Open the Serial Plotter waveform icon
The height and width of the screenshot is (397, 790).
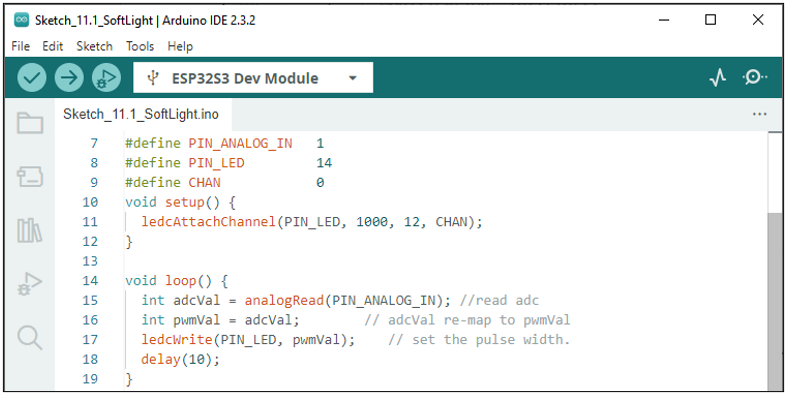717,78
